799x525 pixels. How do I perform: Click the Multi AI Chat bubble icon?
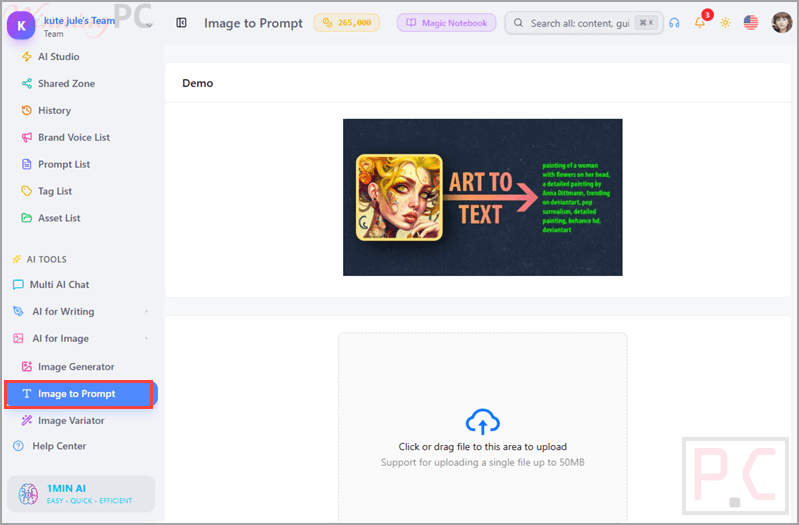pyautogui.click(x=18, y=284)
